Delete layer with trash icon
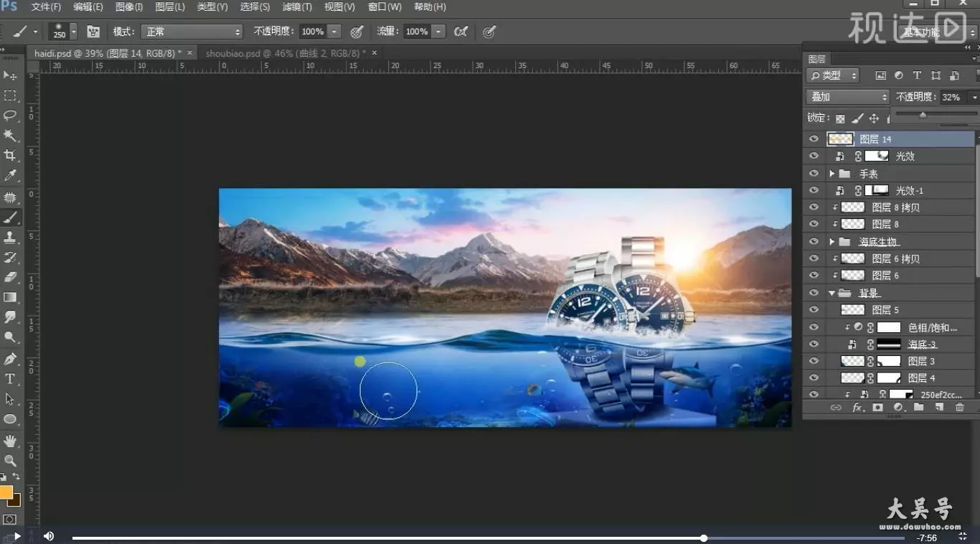Image resolution: width=980 pixels, height=544 pixels. pos(960,408)
